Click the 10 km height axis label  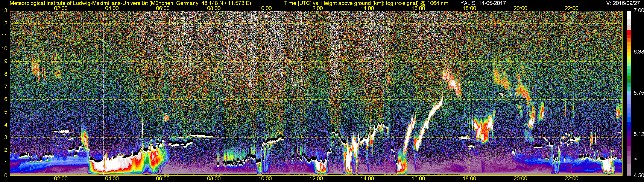tap(5, 49)
